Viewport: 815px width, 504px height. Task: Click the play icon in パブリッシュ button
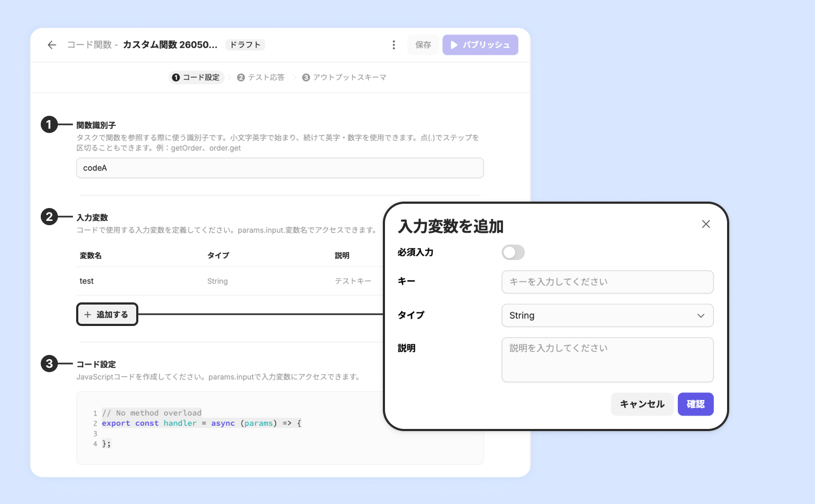click(x=454, y=45)
